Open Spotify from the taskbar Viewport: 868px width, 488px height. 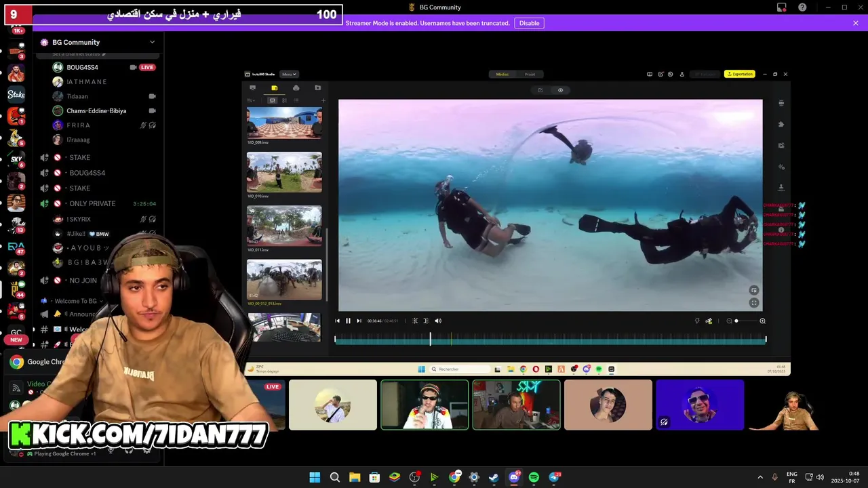(x=534, y=477)
